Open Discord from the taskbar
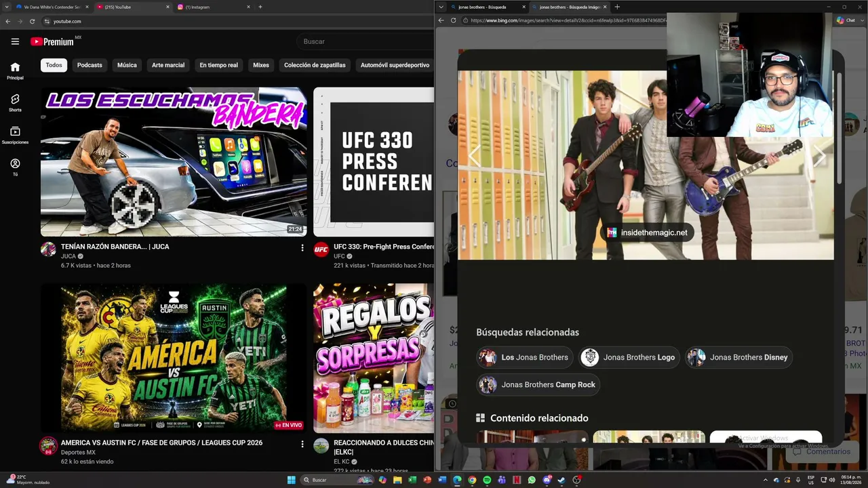Screen dimensions: 868x488 (546, 480)
